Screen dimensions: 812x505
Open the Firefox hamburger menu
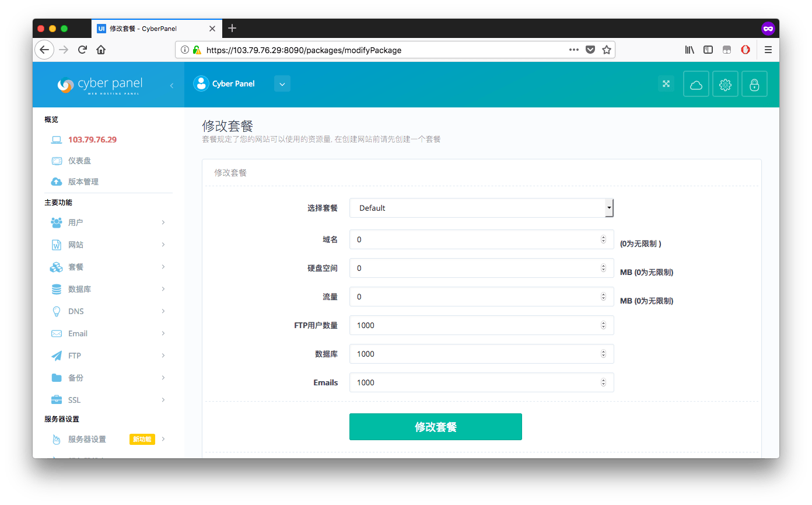pyautogui.click(x=768, y=50)
